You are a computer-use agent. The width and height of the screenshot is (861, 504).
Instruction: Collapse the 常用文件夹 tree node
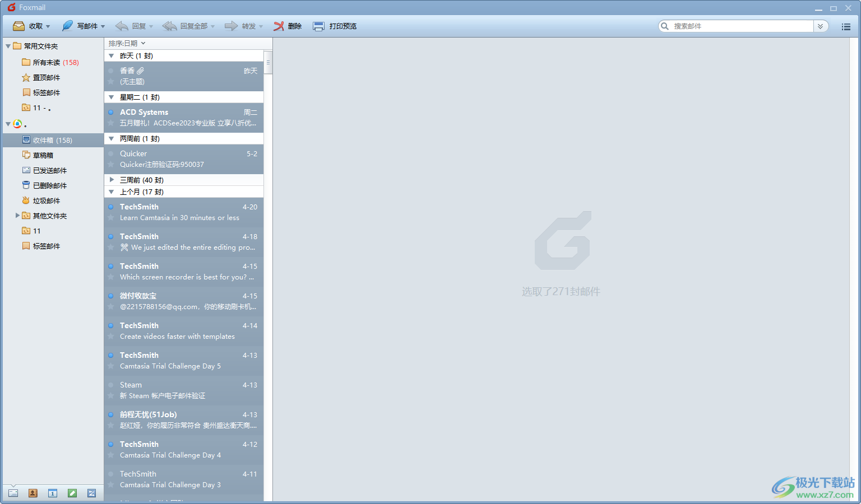[8, 46]
